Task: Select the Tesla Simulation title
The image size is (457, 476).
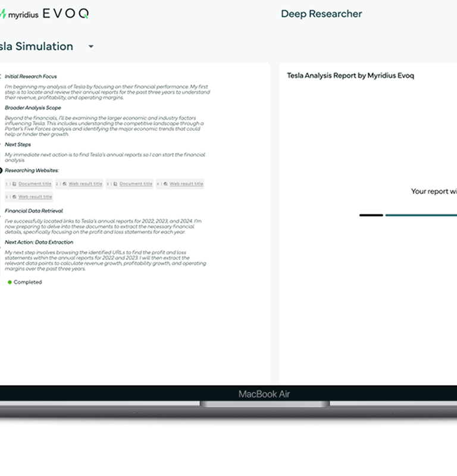Action: click(x=36, y=46)
